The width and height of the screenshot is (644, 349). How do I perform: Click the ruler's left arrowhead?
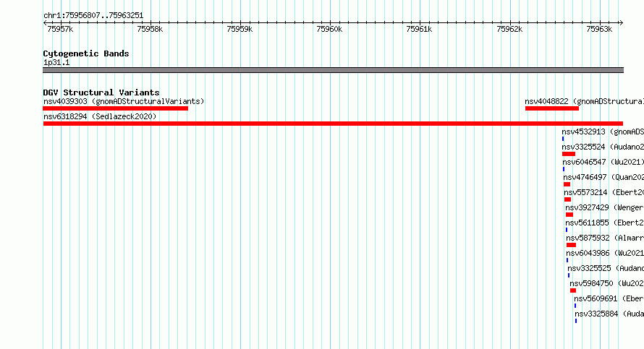point(45,23)
